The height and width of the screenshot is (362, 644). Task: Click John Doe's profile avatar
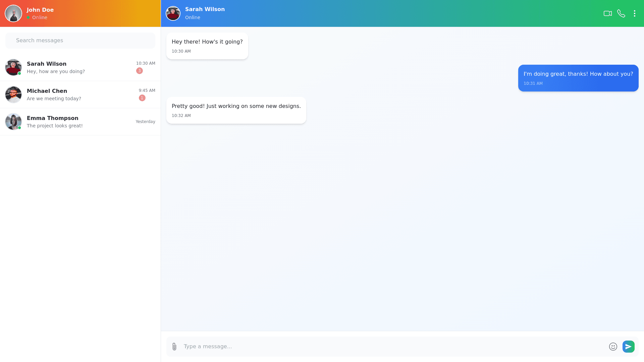click(13, 13)
